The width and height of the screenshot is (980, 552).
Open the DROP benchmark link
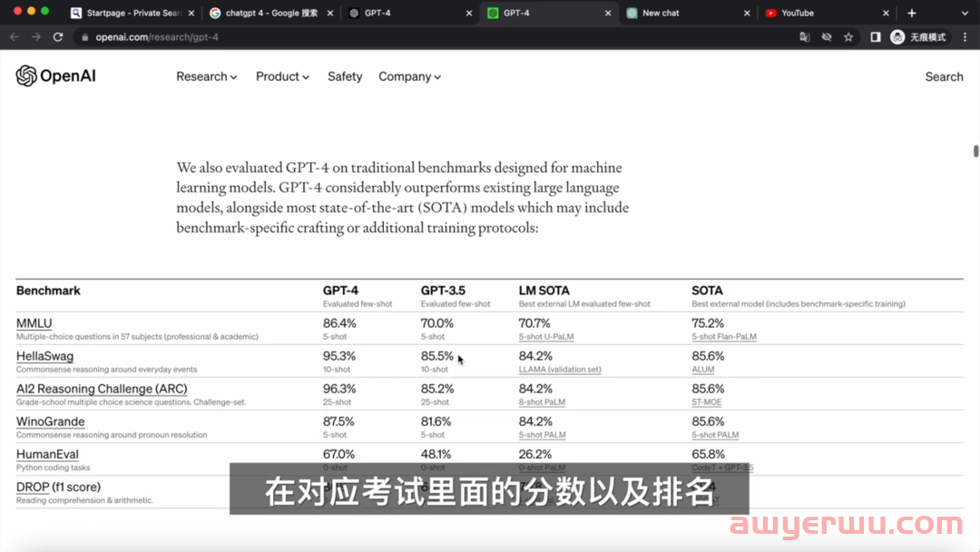33,487
